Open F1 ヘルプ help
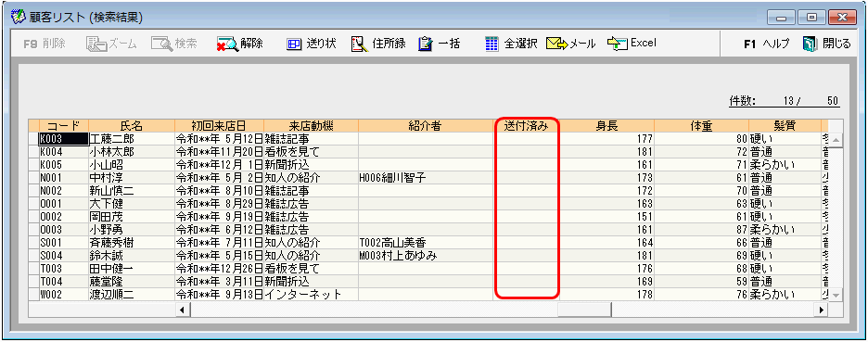Screen dimensions: 868x342 coord(767,44)
